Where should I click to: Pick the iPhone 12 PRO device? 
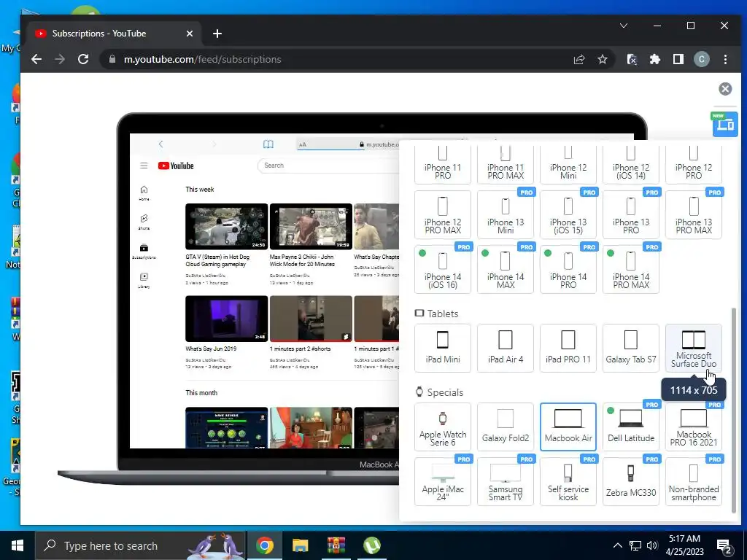click(x=694, y=165)
